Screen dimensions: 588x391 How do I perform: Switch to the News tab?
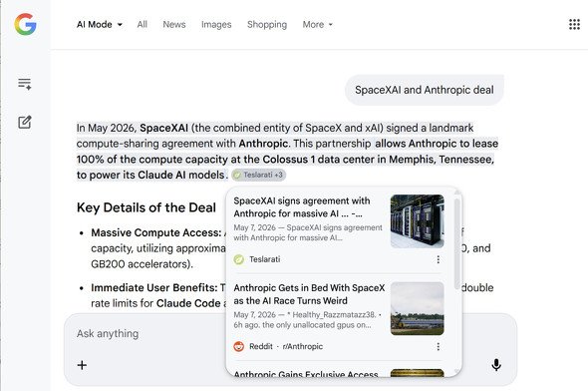[174, 24]
